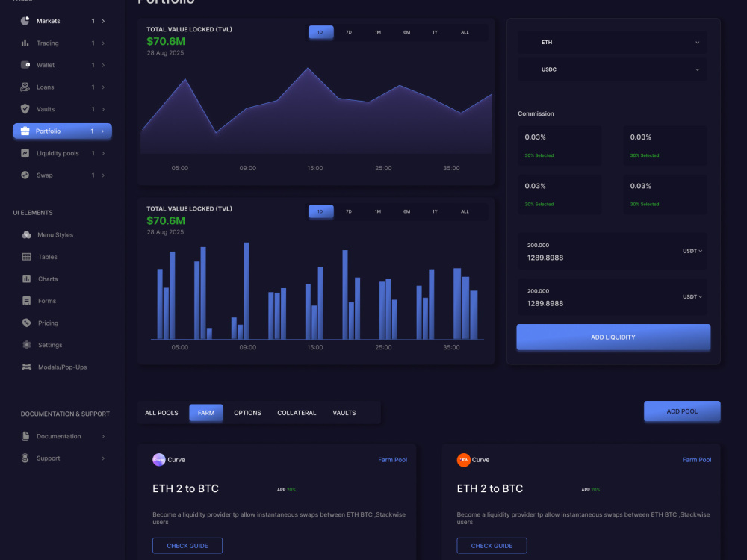
Task: Select the second commission option in the Commission section's first row
Action: pos(665,146)
